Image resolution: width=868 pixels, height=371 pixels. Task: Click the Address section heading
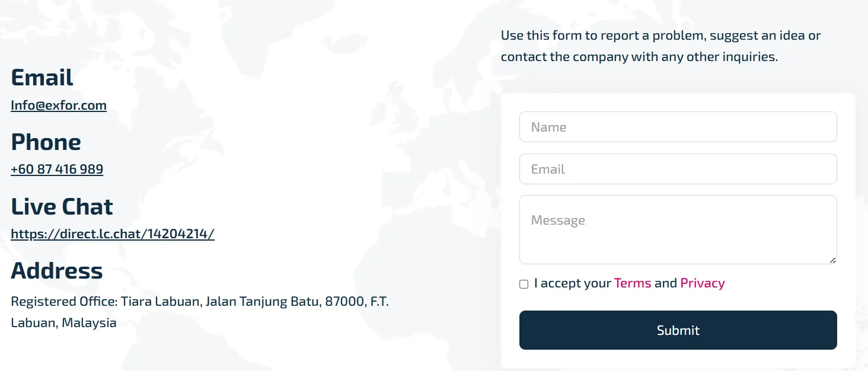57,271
